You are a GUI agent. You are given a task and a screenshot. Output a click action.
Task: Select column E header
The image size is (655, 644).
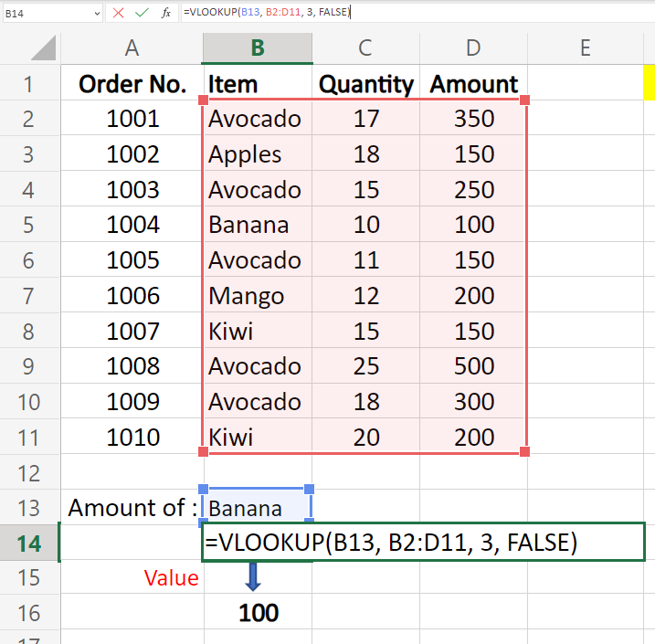pyautogui.click(x=585, y=48)
